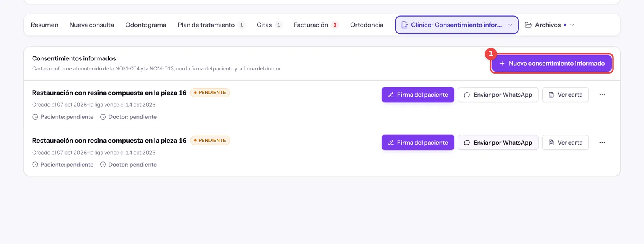Expand the Archivos chevron

572,25
